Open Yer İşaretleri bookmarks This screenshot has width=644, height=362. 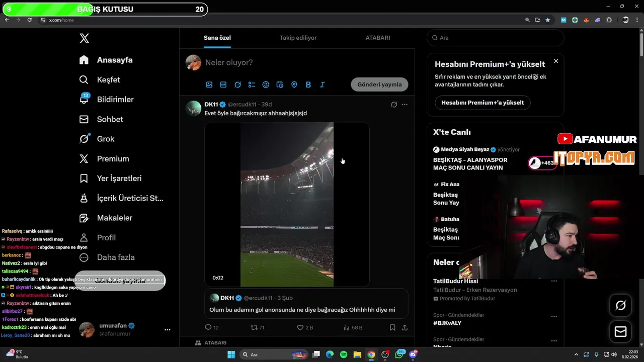pyautogui.click(x=110, y=178)
